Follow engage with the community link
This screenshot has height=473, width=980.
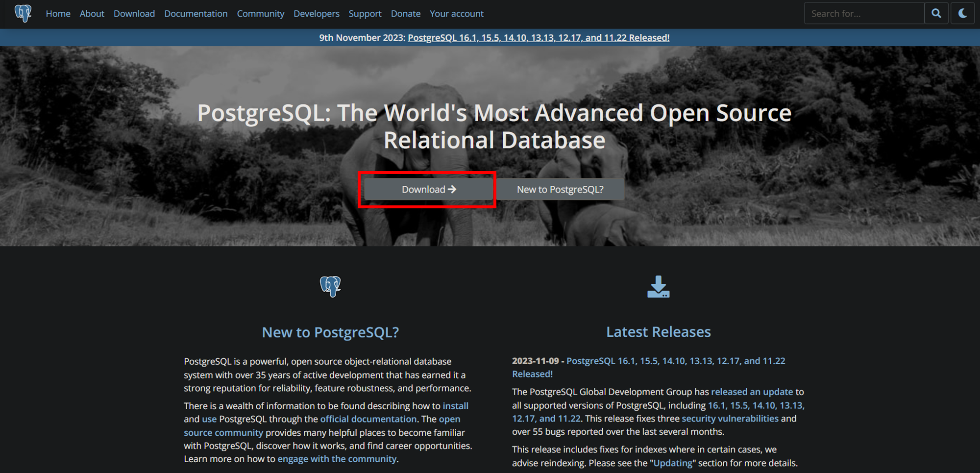pos(337,459)
